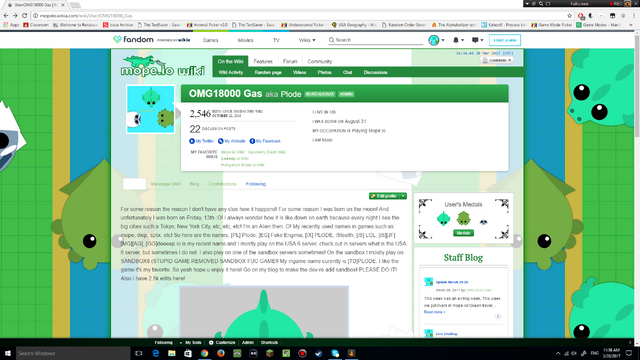The width and height of the screenshot is (640, 360).
Task: Click the Customize gear in bottom toolbar
Action: [x=211, y=342]
